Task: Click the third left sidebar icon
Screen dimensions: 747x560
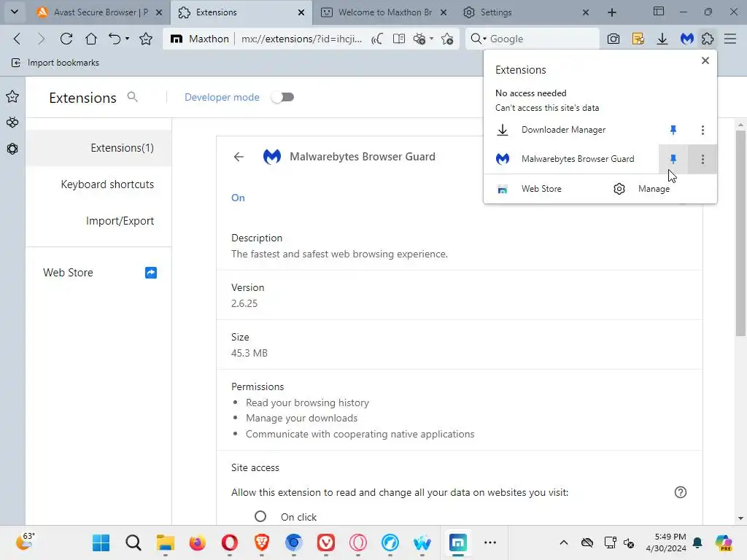Action: pyautogui.click(x=12, y=149)
